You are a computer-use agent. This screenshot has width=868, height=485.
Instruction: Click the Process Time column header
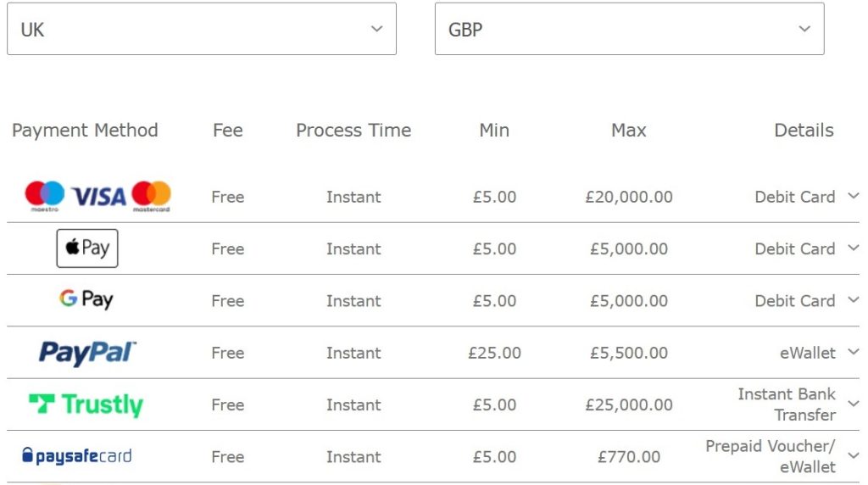(x=353, y=131)
